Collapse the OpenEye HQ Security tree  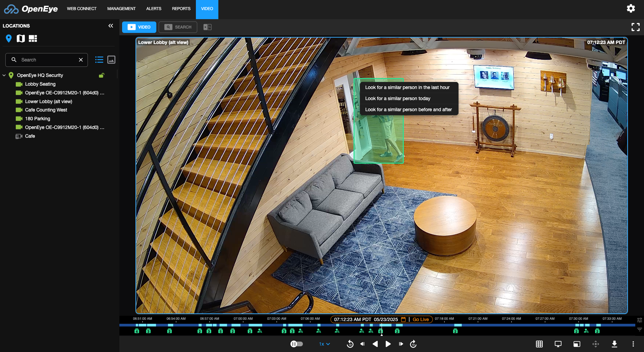4,75
